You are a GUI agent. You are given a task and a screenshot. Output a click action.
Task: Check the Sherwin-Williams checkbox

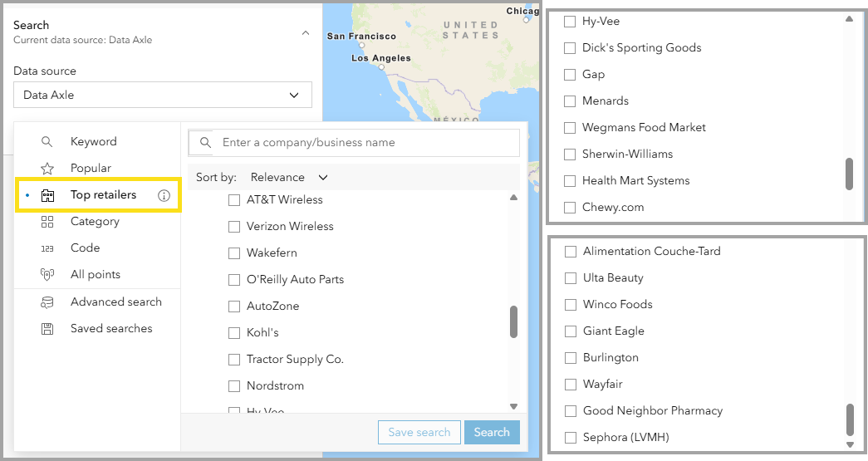[570, 154]
